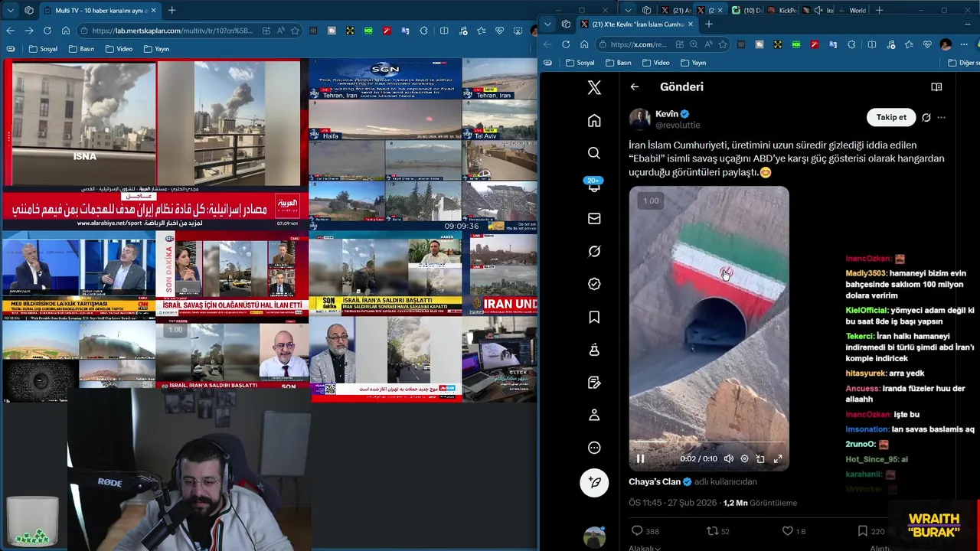Click the 1,2 Mn Görüntüleme count
The width and height of the screenshot is (980, 551).
pyautogui.click(x=760, y=503)
